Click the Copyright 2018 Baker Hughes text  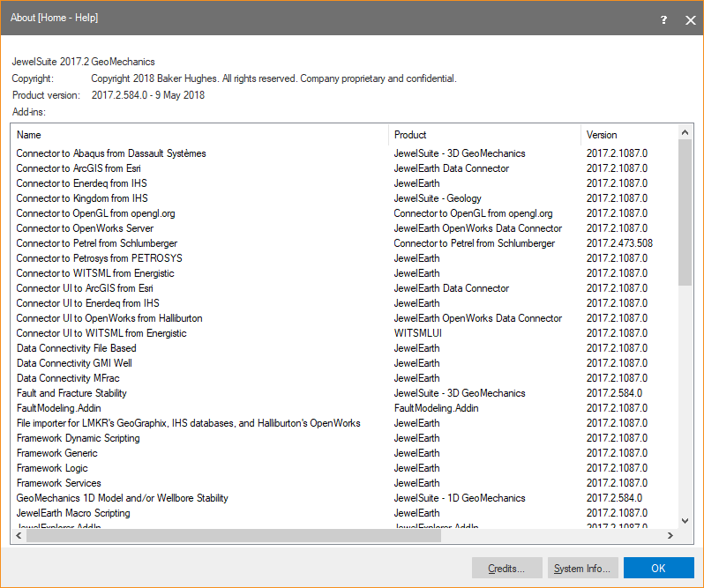click(273, 78)
